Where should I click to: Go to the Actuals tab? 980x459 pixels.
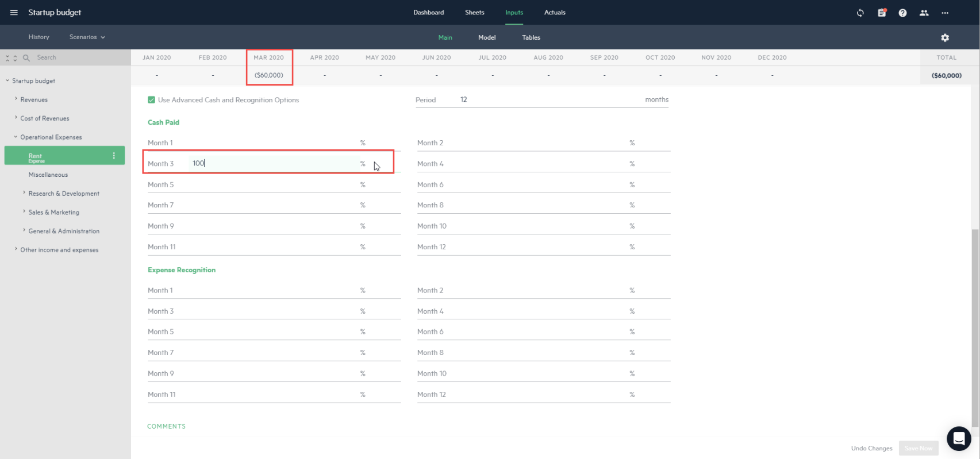coord(555,13)
